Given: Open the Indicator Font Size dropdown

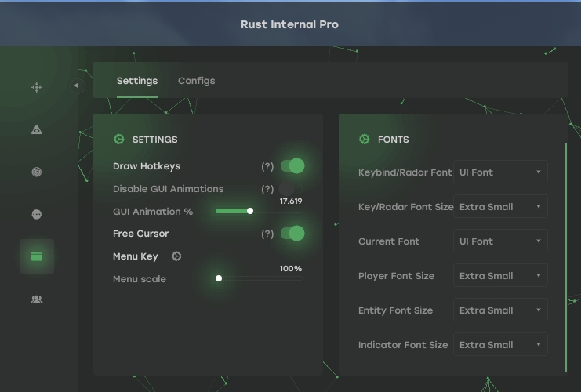Looking at the screenshot, I should coord(500,344).
